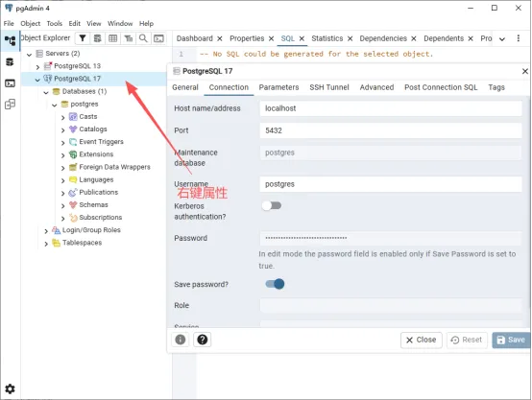Show hidden tabs with the chevron dropdown
Viewport: 532px width, 400px height.
pos(502,39)
